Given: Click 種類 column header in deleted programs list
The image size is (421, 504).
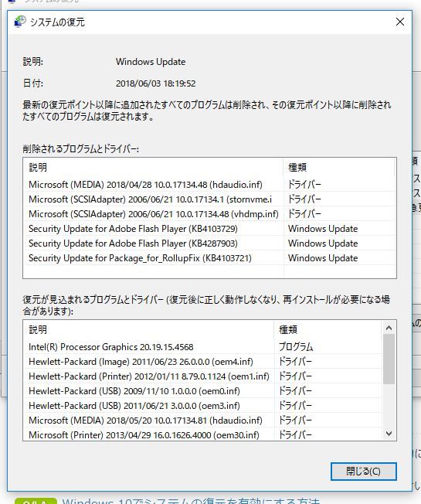Looking at the screenshot, I should point(339,167).
